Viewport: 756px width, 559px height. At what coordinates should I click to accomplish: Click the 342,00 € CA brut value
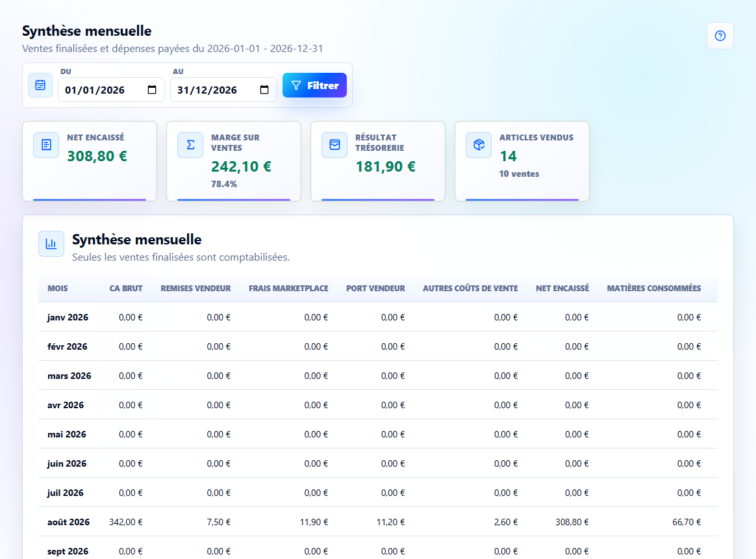click(x=126, y=522)
